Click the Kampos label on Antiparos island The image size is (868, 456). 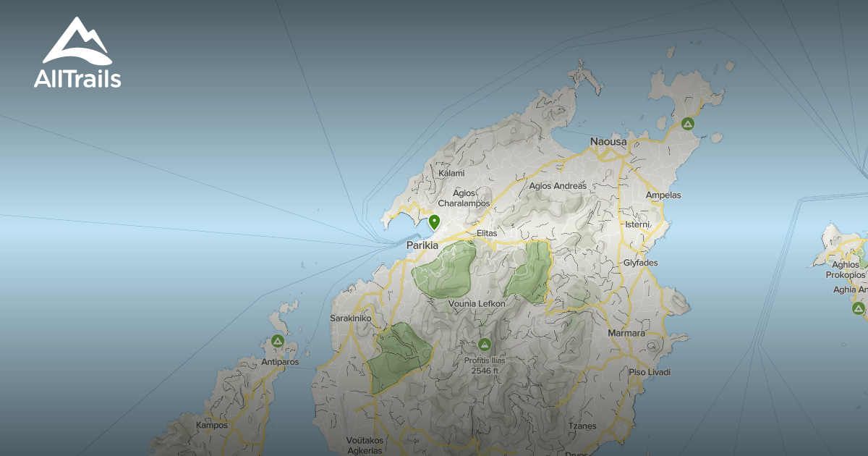coord(211,425)
